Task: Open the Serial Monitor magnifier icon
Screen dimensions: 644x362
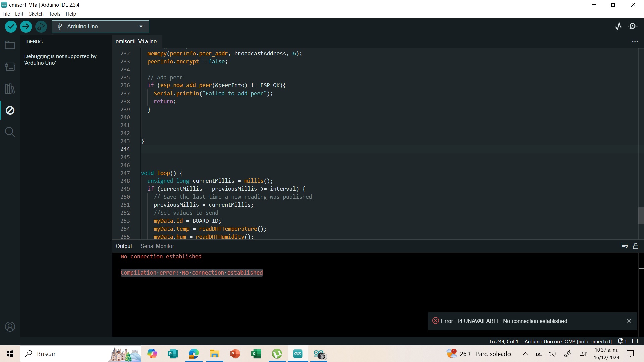Action: 633,26
